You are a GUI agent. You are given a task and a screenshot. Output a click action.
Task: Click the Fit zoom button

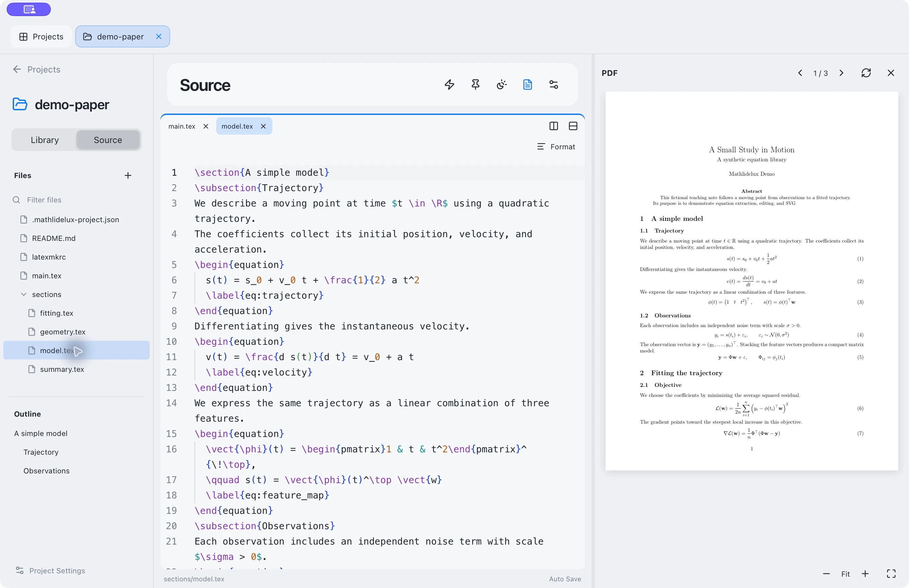pyautogui.click(x=846, y=574)
